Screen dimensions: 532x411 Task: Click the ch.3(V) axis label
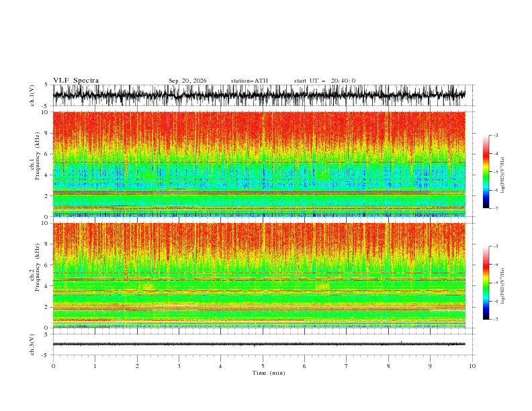[32, 345]
